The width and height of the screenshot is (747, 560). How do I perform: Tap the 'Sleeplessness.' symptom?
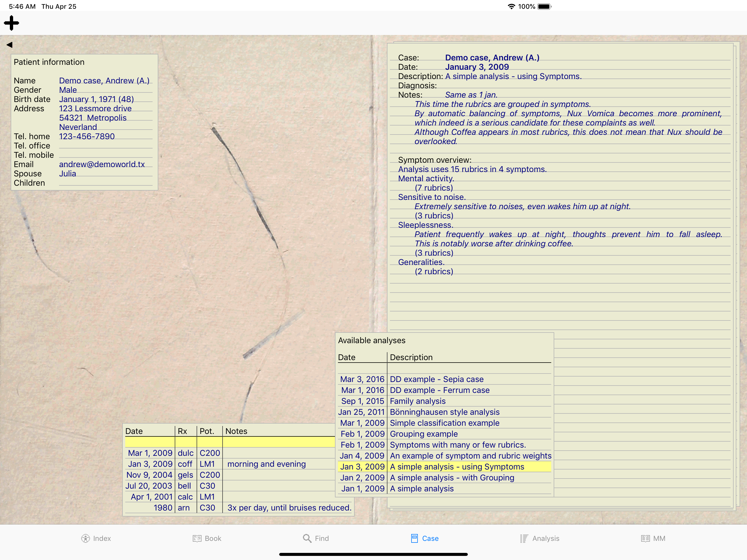tap(426, 225)
